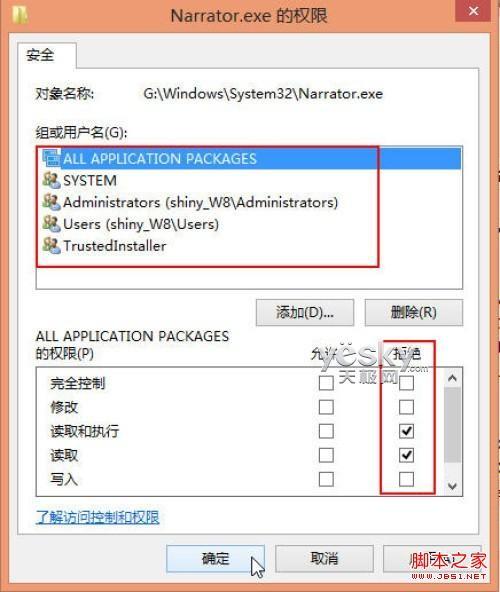Check Allow for 修改 permission
Image resolution: width=500 pixels, height=592 pixels.
click(326, 407)
